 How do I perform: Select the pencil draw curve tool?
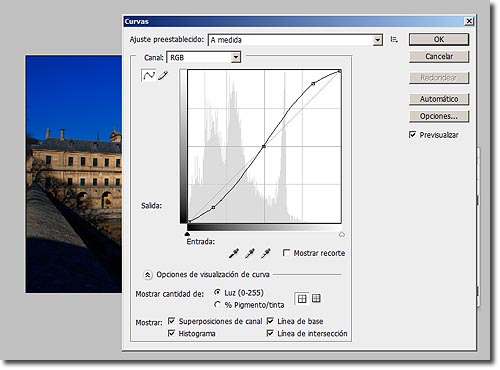tap(163, 76)
